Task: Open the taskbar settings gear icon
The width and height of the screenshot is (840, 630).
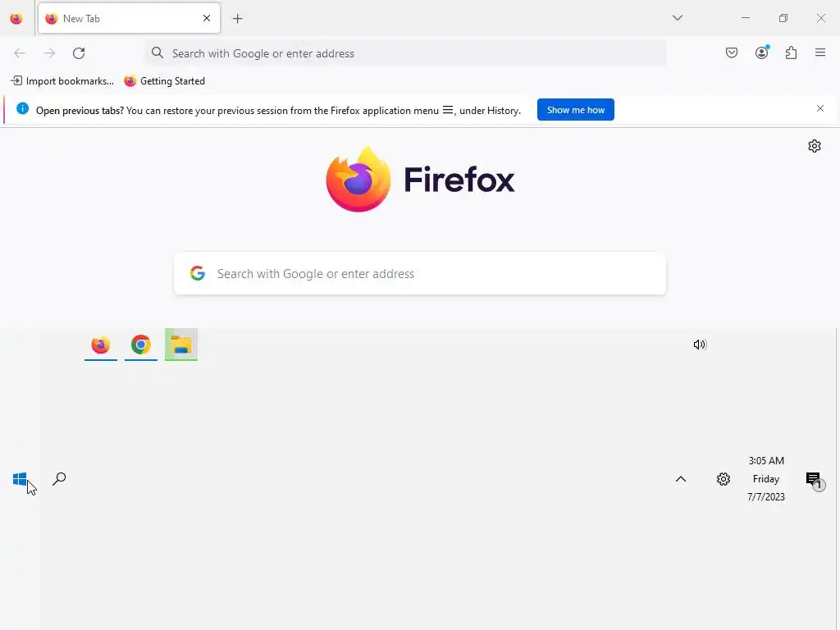Action: click(x=724, y=479)
